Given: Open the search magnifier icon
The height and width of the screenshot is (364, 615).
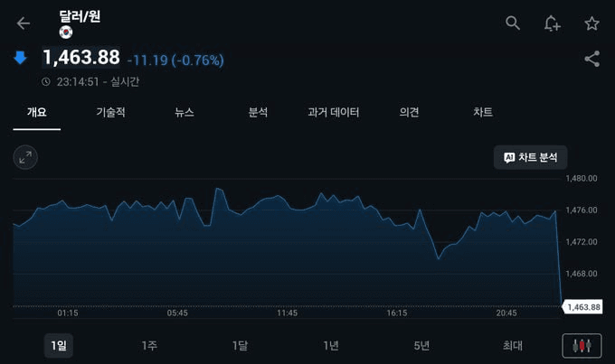Looking at the screenshot, I should pos(513,23).
